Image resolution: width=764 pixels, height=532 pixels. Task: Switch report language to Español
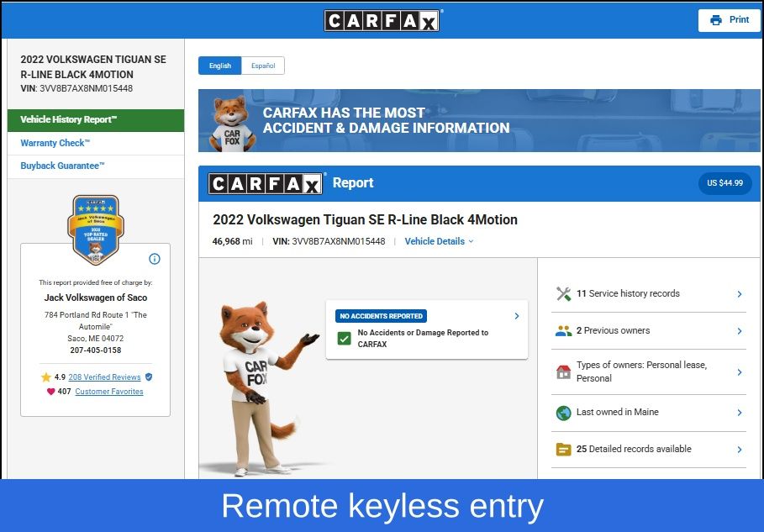pyautogui.click(x=263, y=66)
